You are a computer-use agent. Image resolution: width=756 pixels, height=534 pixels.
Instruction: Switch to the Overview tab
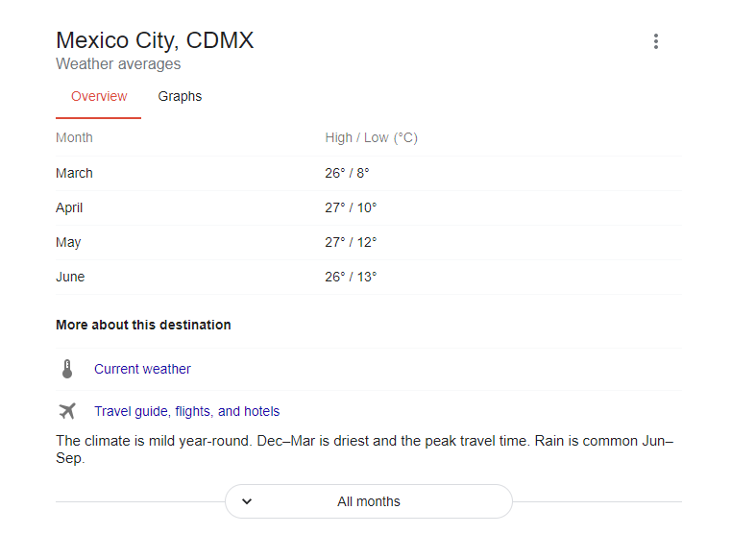coord(99,96)
